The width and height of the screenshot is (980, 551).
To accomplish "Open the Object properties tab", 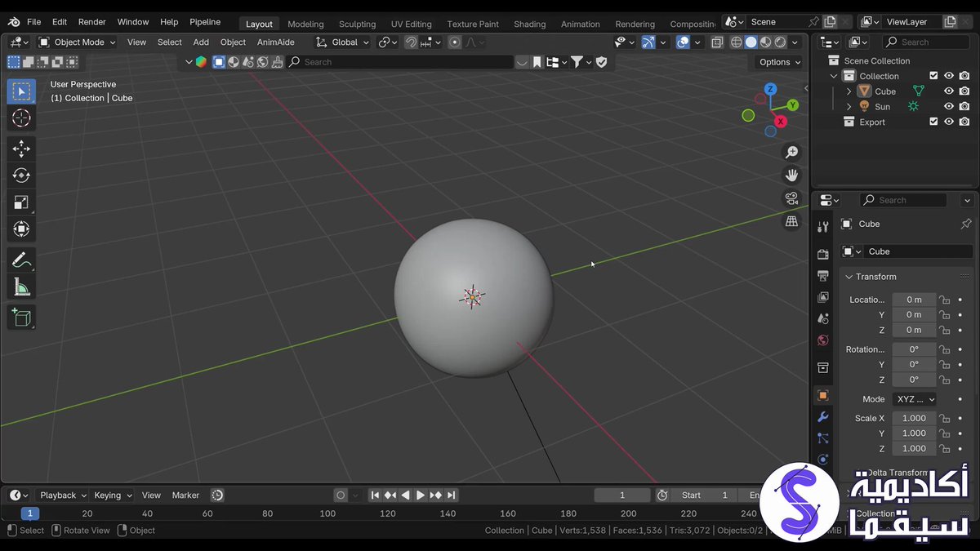I will pyautogui.click(x=823, y=395).
